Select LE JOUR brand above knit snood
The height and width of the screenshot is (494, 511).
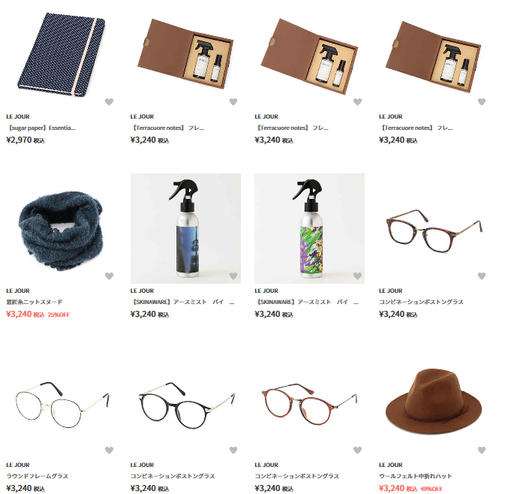pos(18,291)
